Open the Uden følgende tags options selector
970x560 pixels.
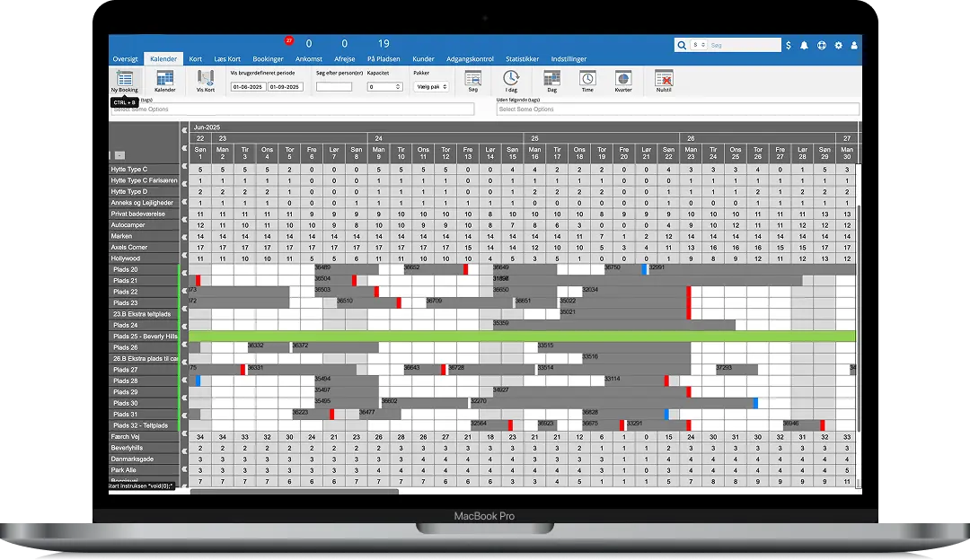(x=678, y=109)
